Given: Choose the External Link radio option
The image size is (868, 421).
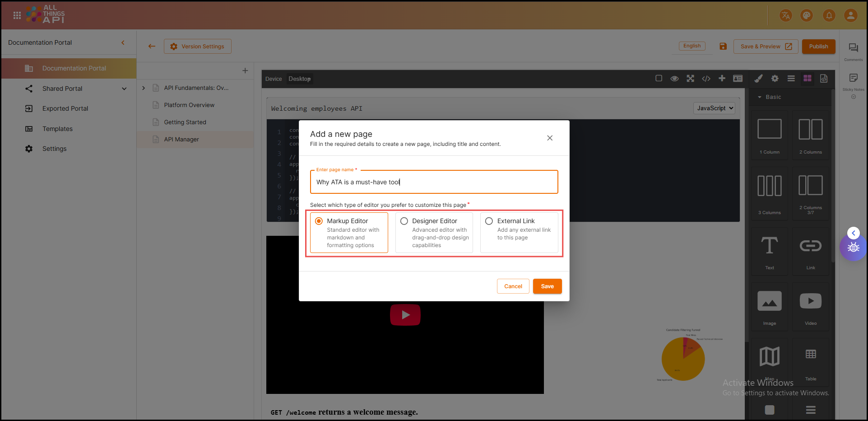Looking at the screenshot, I should (489, 221).
